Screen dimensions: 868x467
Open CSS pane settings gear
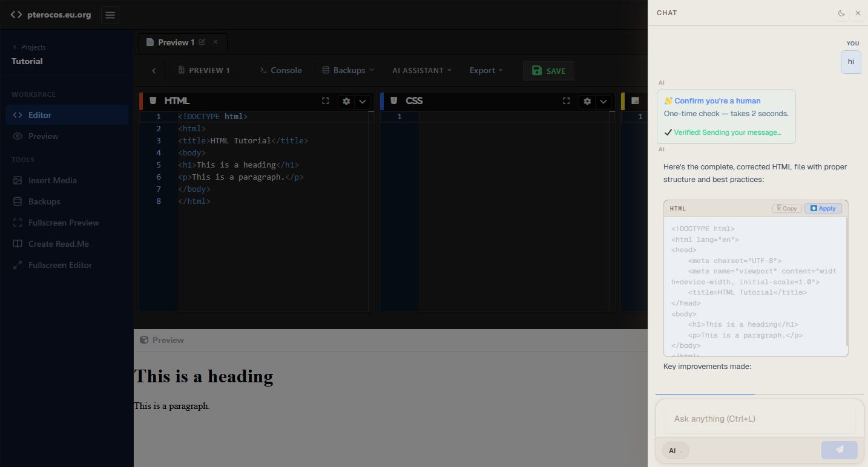[587, 102]
